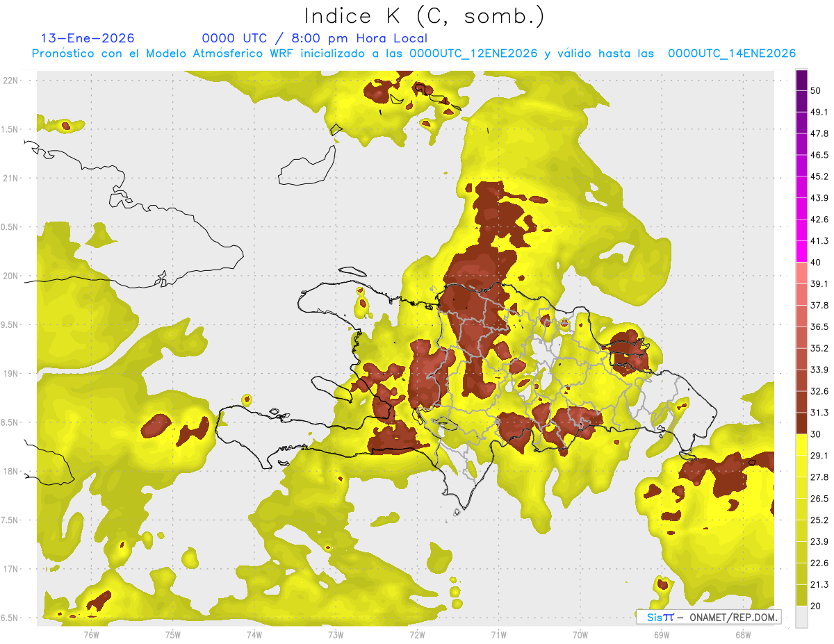The height and width of the screenshot is (644, 834).
Task: Select the dark purple swatch atop the colorbar
Action: 801,80
